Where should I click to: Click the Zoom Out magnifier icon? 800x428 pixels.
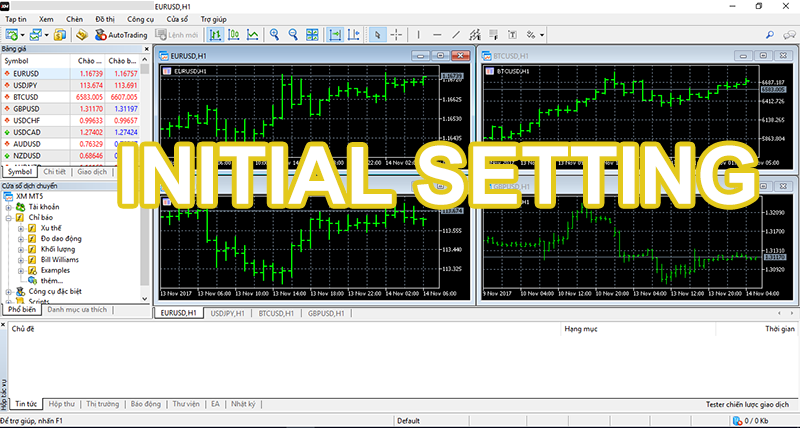click(293, 35)
